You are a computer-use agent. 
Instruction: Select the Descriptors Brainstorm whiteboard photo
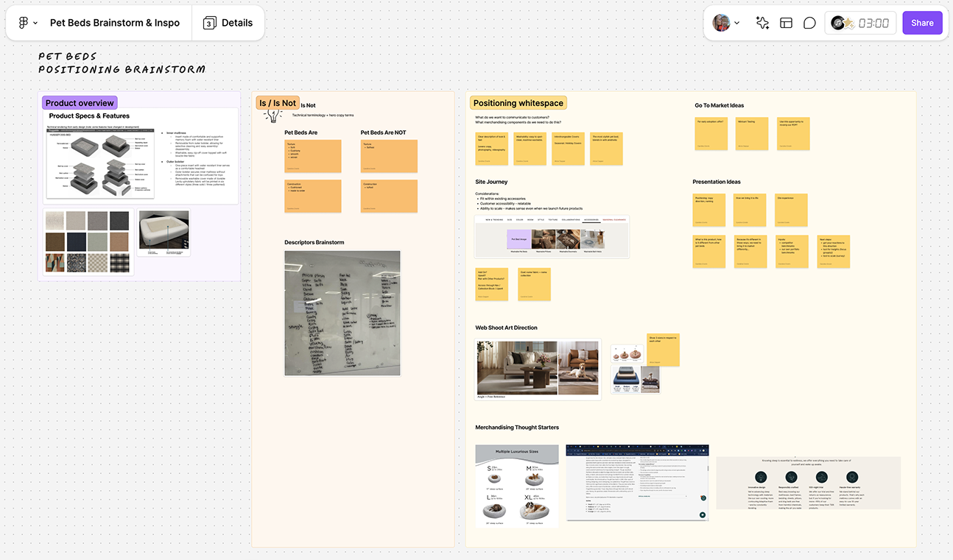point(342,313)
